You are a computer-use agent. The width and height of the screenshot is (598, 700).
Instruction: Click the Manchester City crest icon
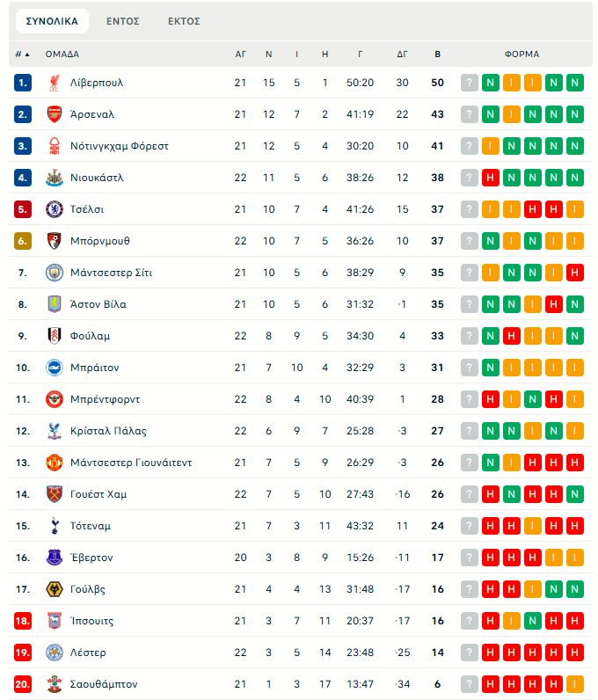point(55,273)
